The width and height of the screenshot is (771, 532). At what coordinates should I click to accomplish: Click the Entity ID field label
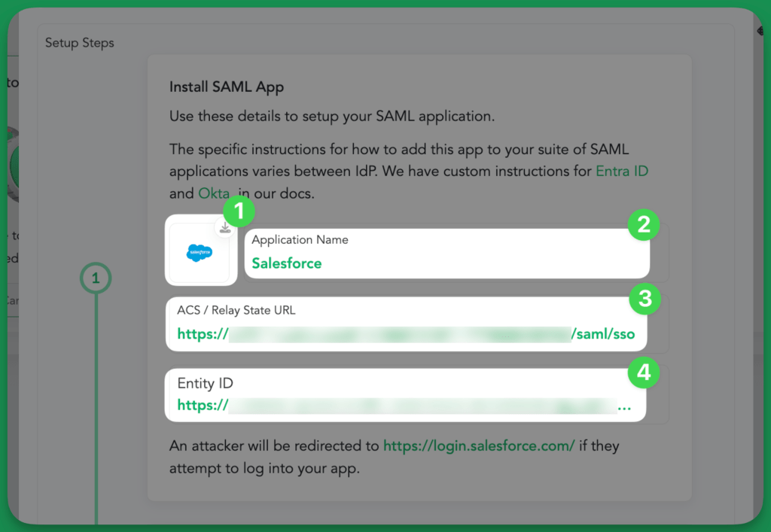click(205, 383)
